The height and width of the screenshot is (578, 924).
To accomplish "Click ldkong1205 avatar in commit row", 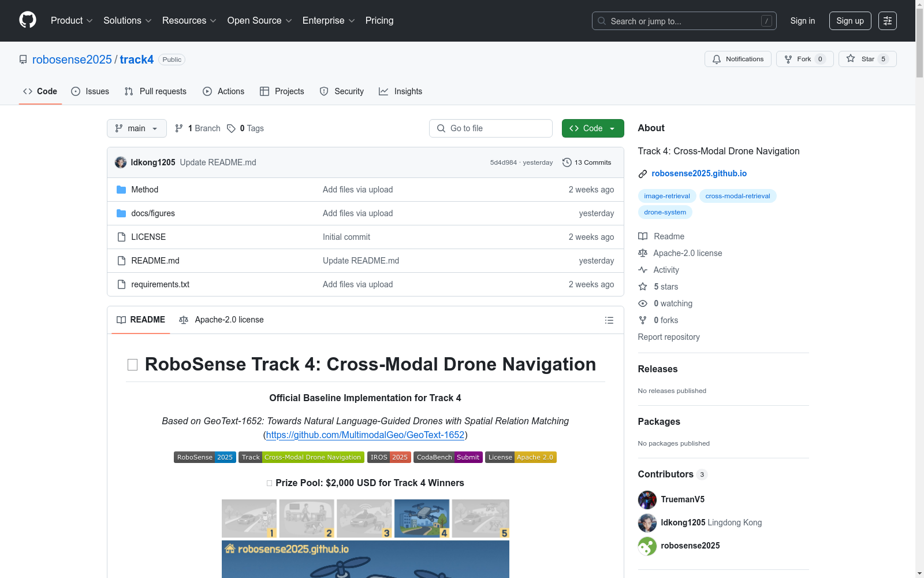I will [121, 162].
